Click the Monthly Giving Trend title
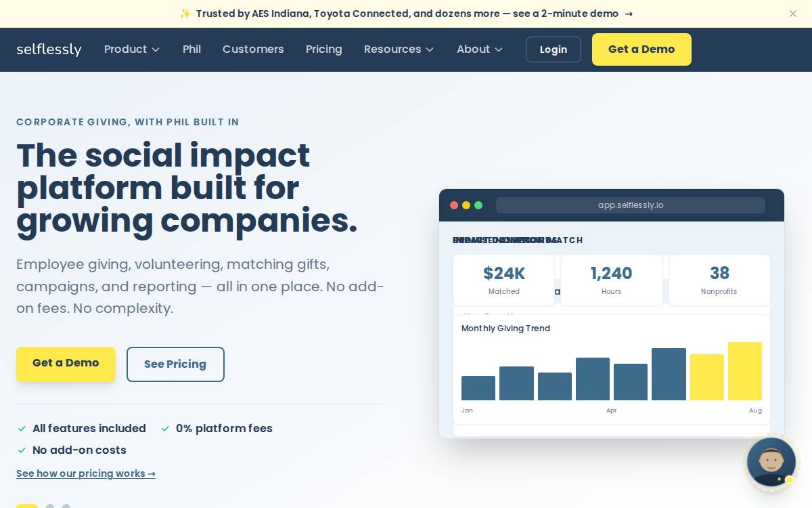Image resolution: width=812 pixels, height=508 pixels. [505, 329]
